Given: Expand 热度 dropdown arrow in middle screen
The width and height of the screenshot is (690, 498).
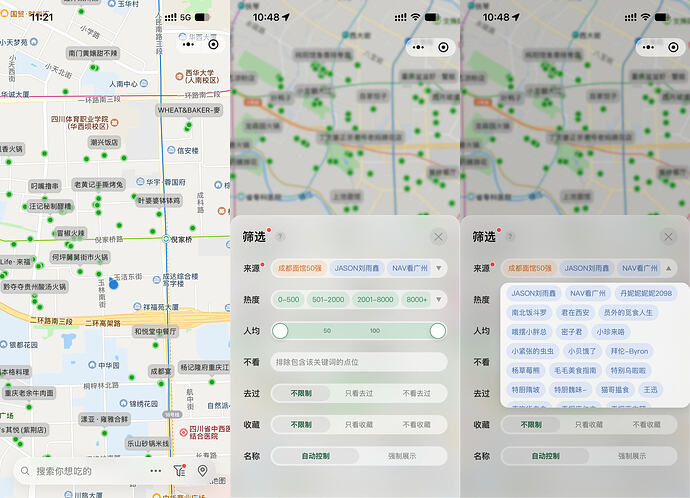Looking at the screenshot, I should (x=439, y=300).
